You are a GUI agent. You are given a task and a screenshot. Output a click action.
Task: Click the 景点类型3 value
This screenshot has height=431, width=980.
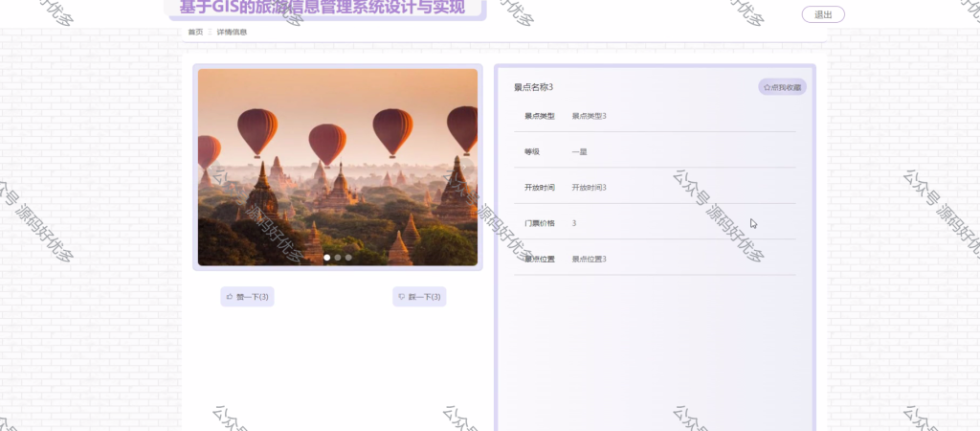click(590, 116)
